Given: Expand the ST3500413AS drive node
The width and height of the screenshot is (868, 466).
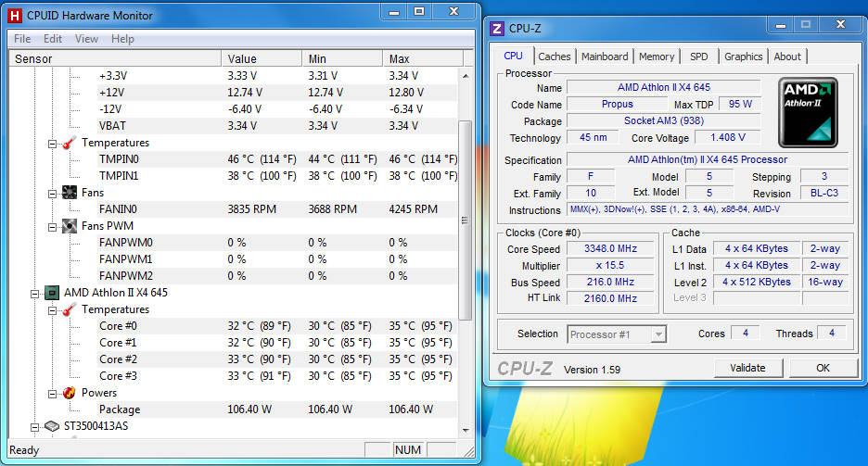Looking at the screenshot, I should tap(35, 426).
